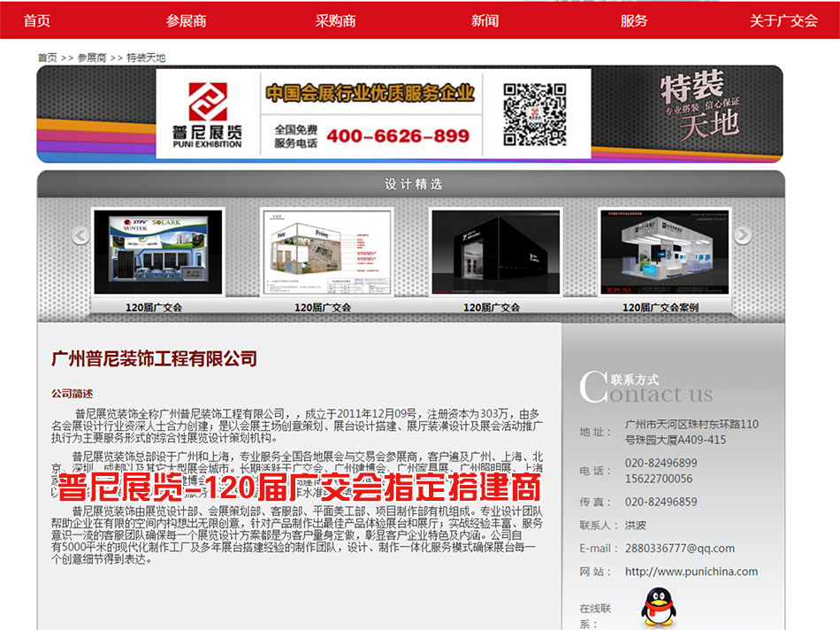Go to the 参展商 menu item
840x630 pixels.
click(x=186, y=21)
